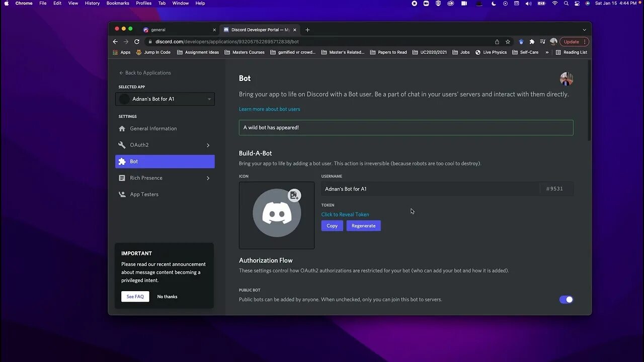
Task: Bookmark this page with the star icon
Action: tap(508, 42)
